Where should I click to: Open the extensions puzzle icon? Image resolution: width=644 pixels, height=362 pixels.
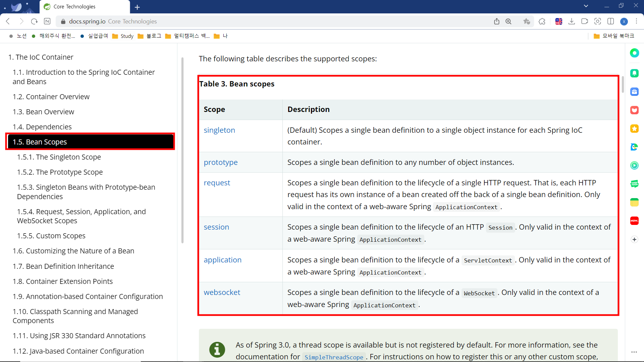[x=542, y=21]
